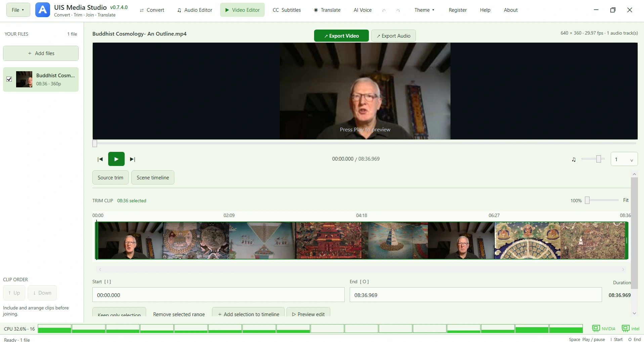Select the Buddhist Cosmology file thumbnail
Viewport: 644px width, 342px height.
[24, 79]
